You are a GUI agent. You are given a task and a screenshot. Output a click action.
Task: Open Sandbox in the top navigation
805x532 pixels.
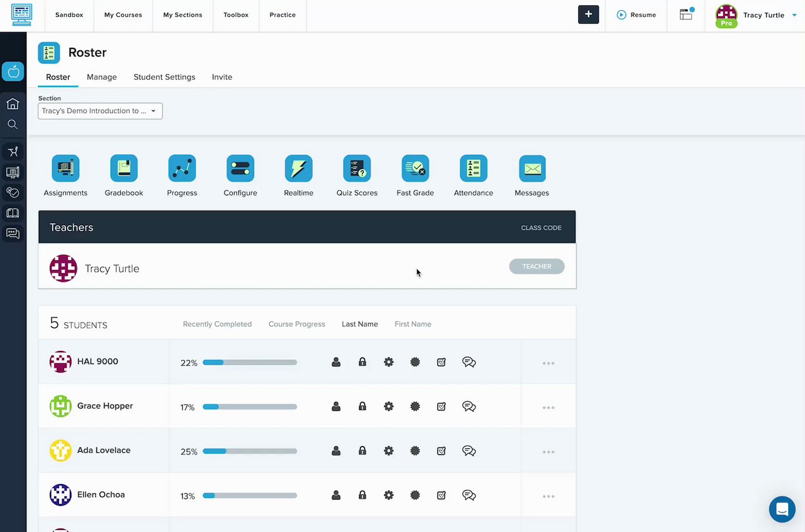[69, 15]
